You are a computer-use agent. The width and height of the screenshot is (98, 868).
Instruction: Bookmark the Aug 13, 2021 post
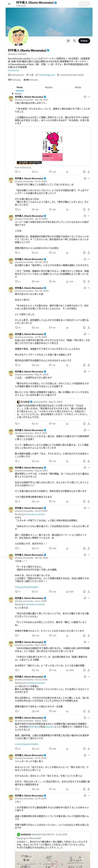pos(84,502)
